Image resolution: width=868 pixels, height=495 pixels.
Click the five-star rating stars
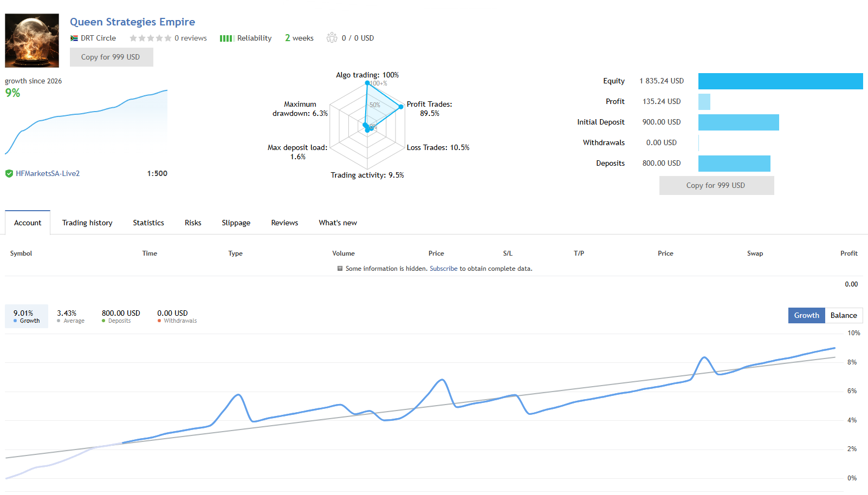click(150, 38)
